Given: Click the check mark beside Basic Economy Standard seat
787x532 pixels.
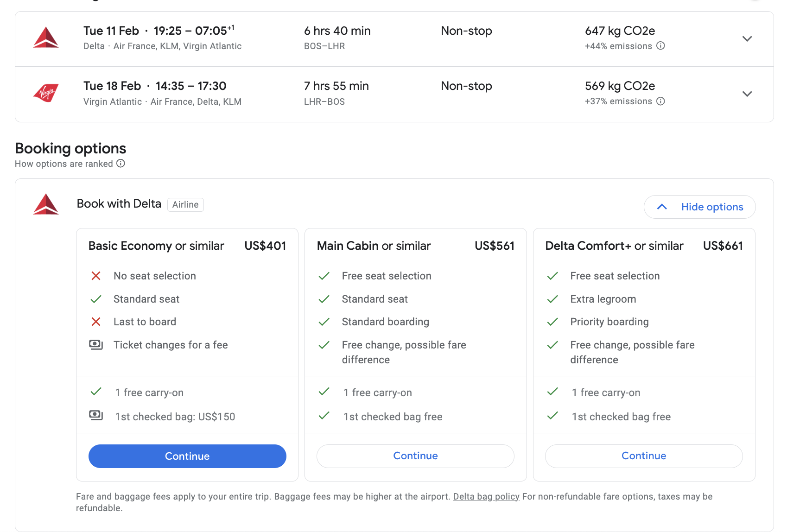Looking at the screenshot, I should coord(96,299).
